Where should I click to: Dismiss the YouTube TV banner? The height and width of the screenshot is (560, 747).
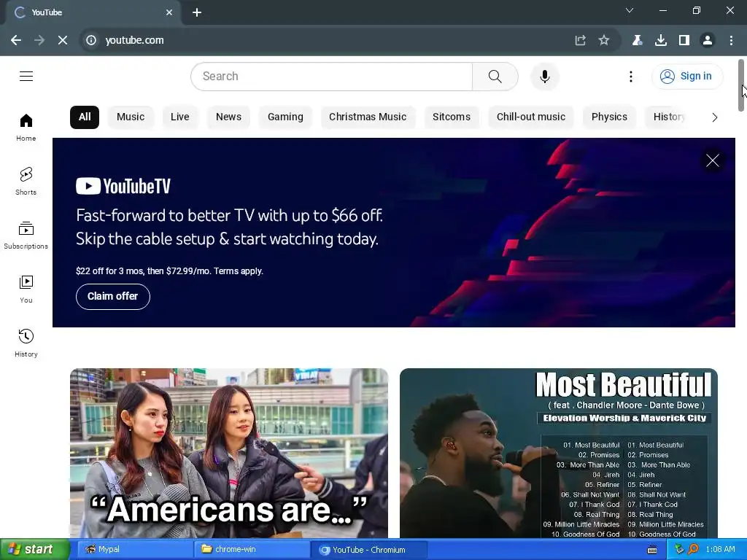pos(712,160)
